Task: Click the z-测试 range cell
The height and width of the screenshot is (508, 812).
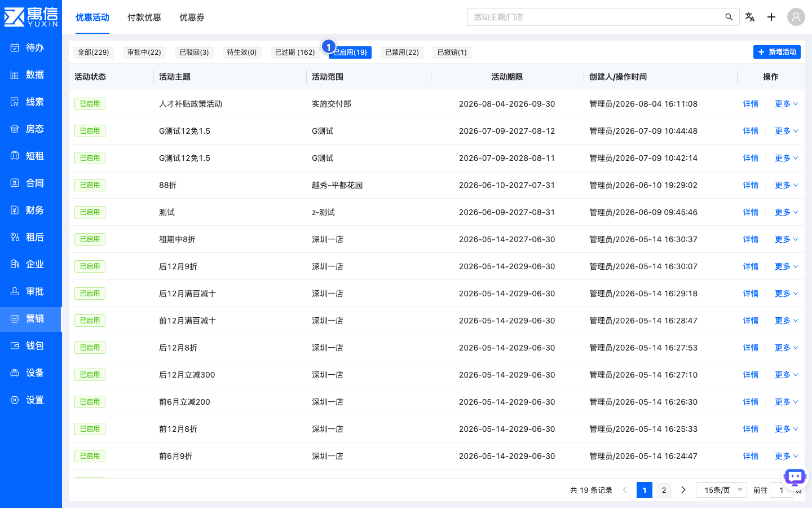Action: (323, 212)
